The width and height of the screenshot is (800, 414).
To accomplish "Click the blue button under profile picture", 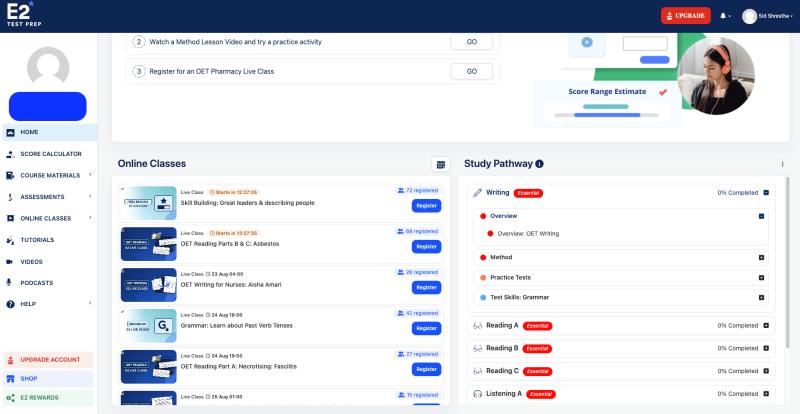I will coord(48,107).
